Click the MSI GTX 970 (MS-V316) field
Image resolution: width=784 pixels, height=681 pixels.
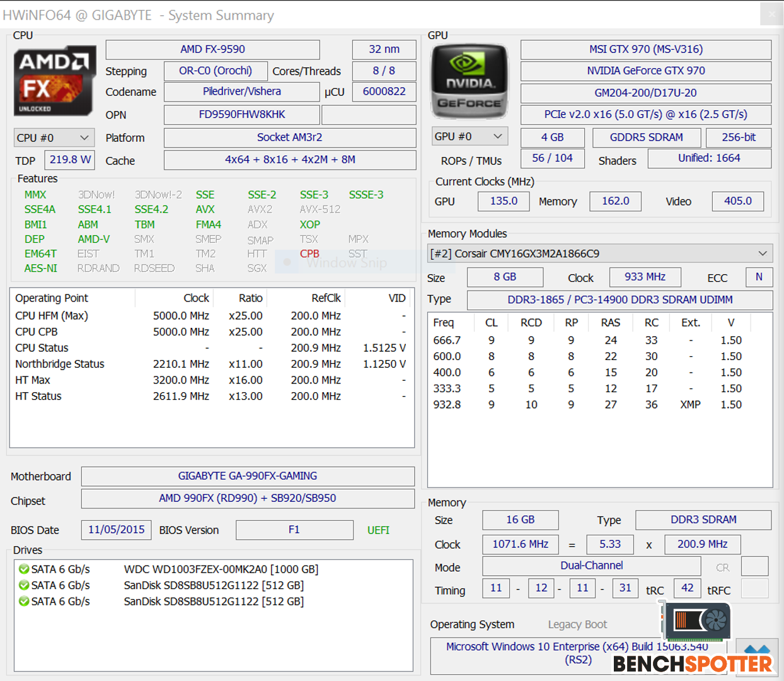(x=646, y=49)
